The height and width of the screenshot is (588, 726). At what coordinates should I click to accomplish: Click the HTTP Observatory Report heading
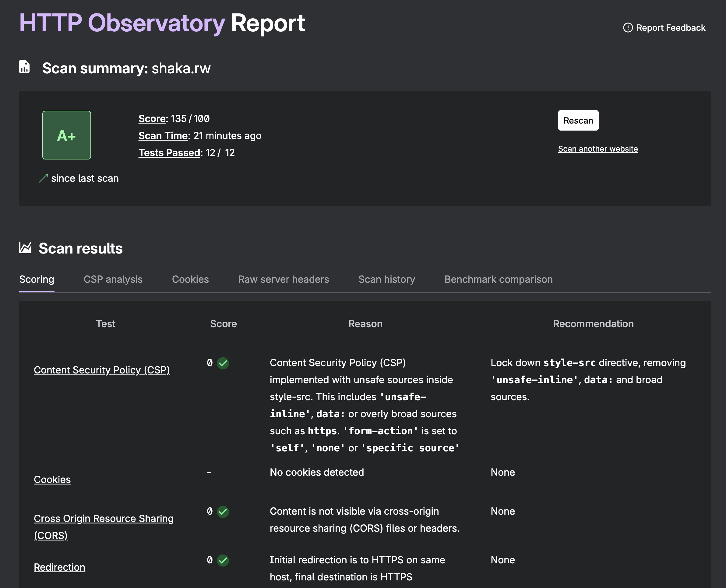coord(162,23)
